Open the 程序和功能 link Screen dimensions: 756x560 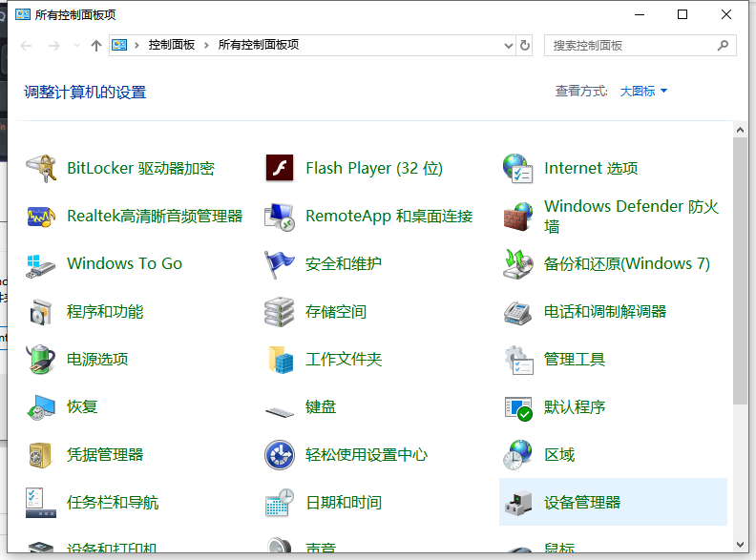pos(105,312)
